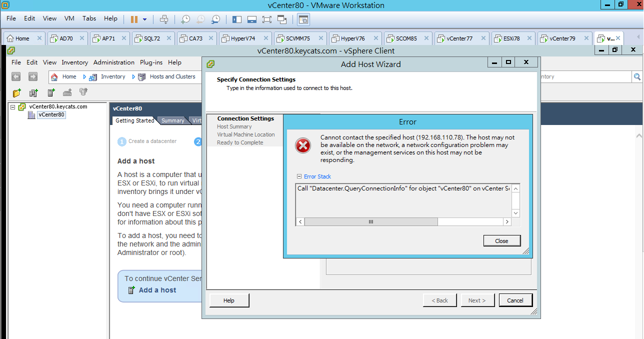Open the Administration menu in vSphere Client
Viewport: 644px width, 339px height.
(x=114, y=62)
